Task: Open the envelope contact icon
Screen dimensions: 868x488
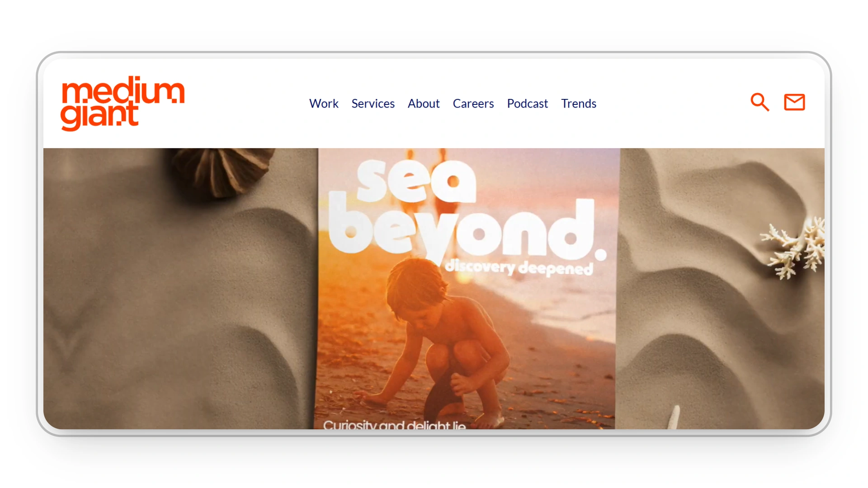Action: (x=794, y=102)
